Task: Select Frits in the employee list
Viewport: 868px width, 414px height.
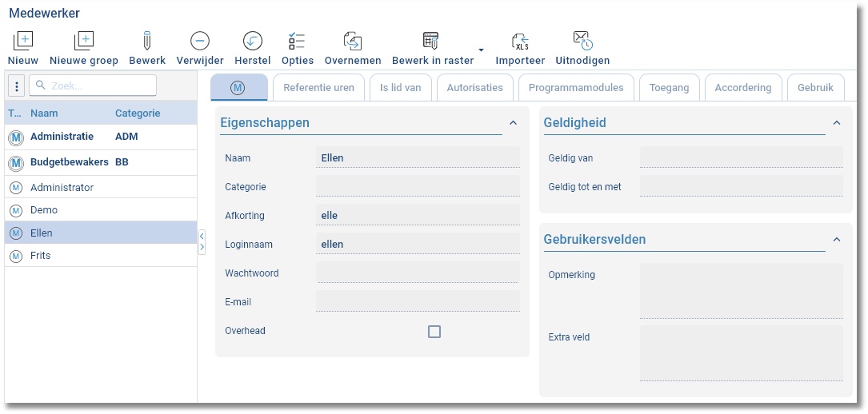Action: pyautogui.click(x=41, y=256)
